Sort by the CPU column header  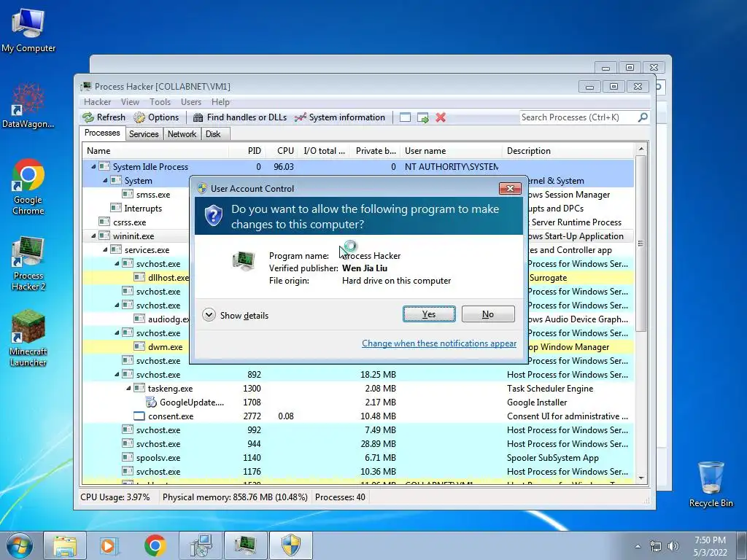point(282,151)
